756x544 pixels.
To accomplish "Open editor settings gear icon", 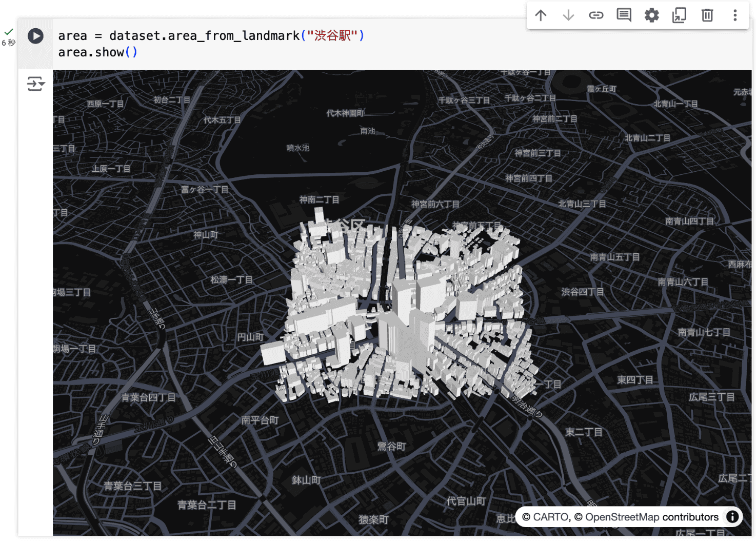I will [x=651, y=15].
